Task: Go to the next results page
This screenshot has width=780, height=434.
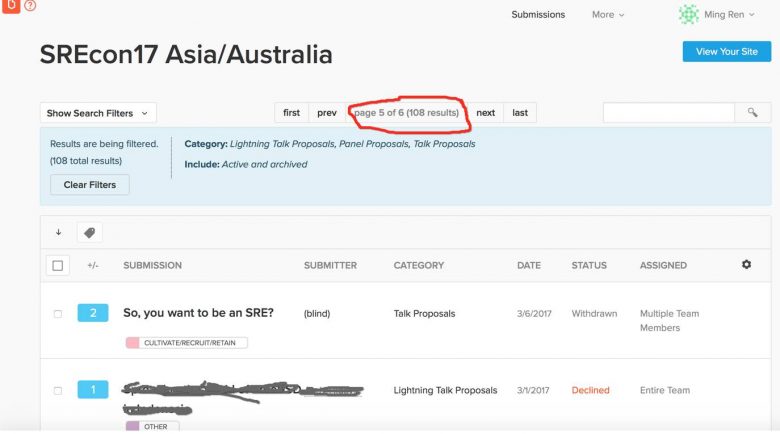Action: (x=486, y=112)
